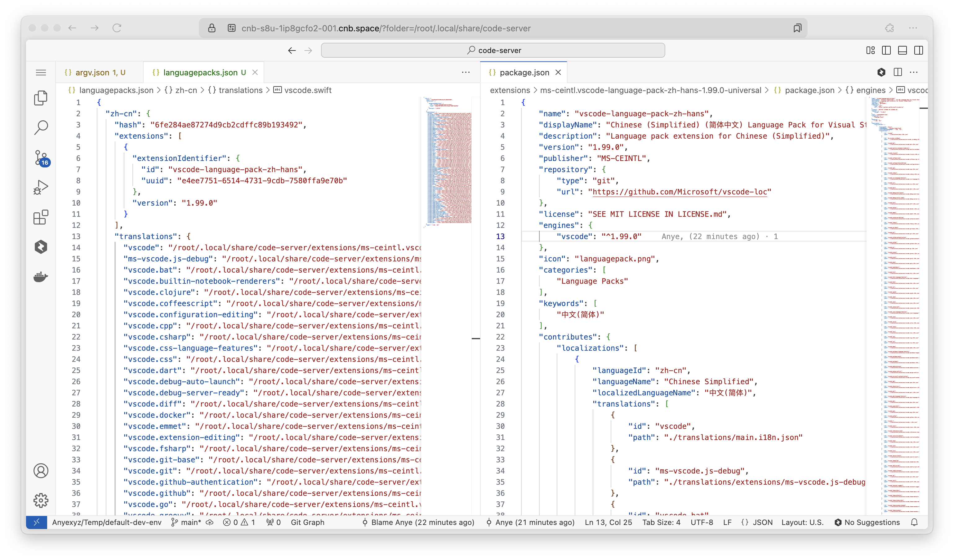954x560 pixels.
Task: Open engines breadcrumb in right editor
Action: pyautogui.click(x=865, y=90)
